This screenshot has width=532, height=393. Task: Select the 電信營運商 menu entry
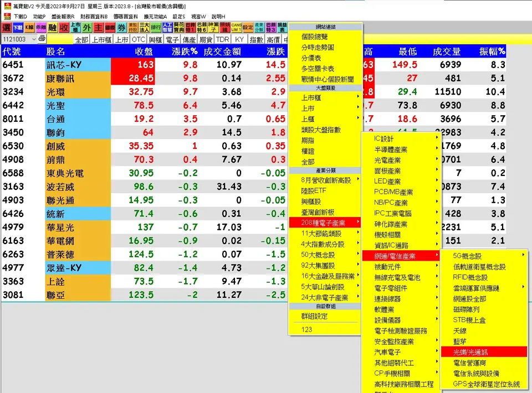tap(484, 363)
